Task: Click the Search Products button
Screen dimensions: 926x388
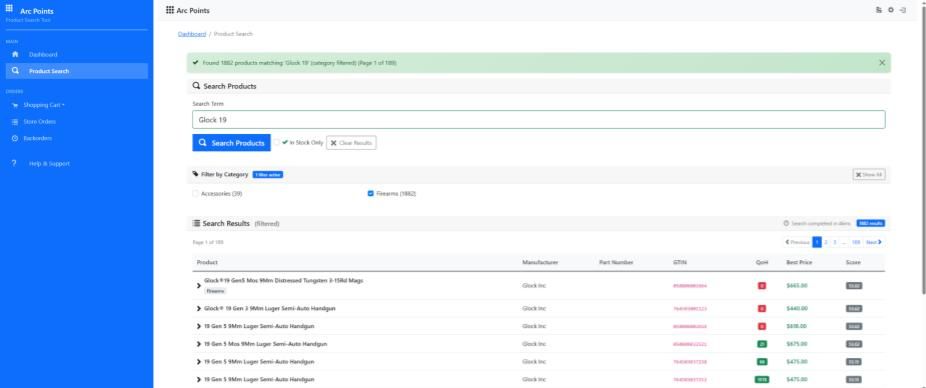Action: [x=232, y=143]
